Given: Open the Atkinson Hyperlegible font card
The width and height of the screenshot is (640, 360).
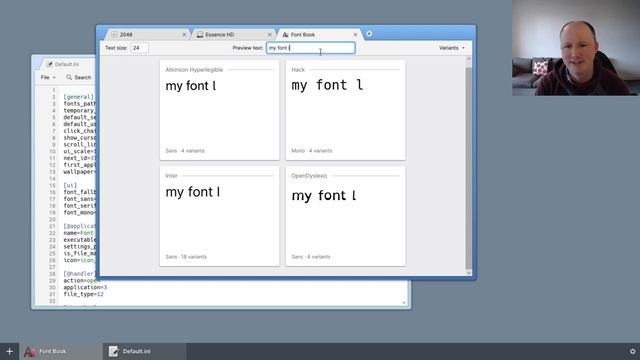Looking at the screenshot, I should pyautogui.click(x=220, y=110).
